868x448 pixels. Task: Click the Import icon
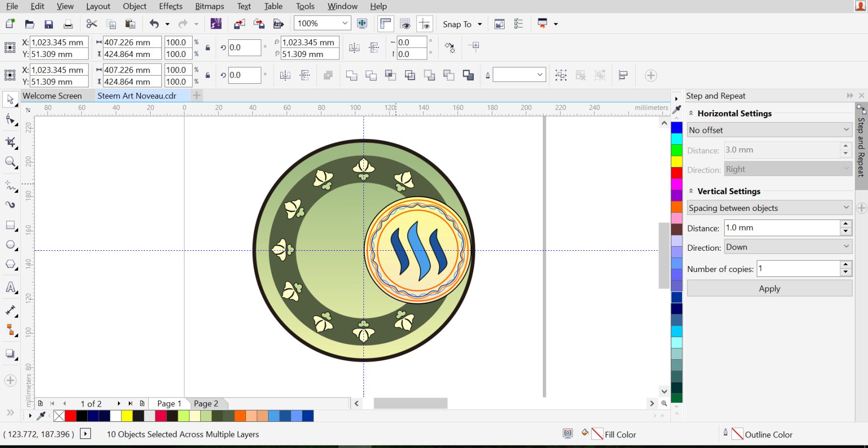(x=239, y=24)
